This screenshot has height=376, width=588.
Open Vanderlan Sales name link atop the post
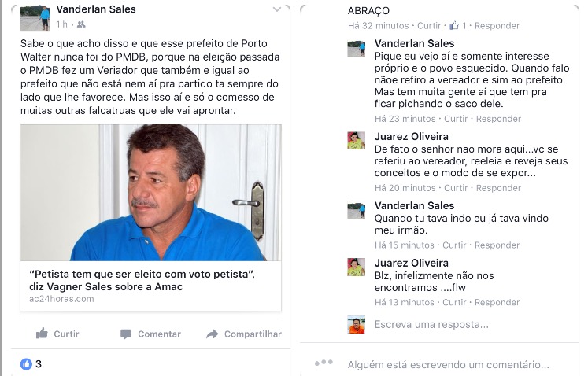tap(96, 9)
